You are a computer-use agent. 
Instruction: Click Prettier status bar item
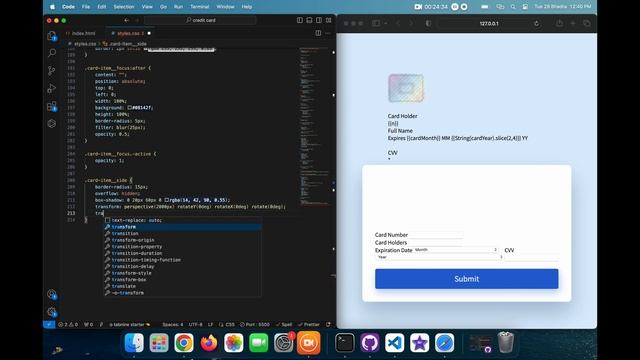(x=309, y=324)
